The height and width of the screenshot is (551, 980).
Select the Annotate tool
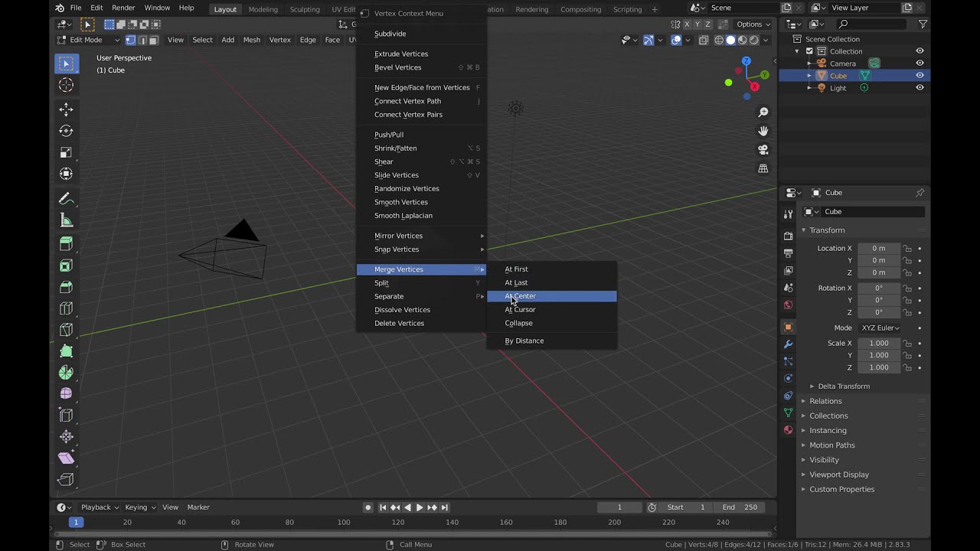66,199
